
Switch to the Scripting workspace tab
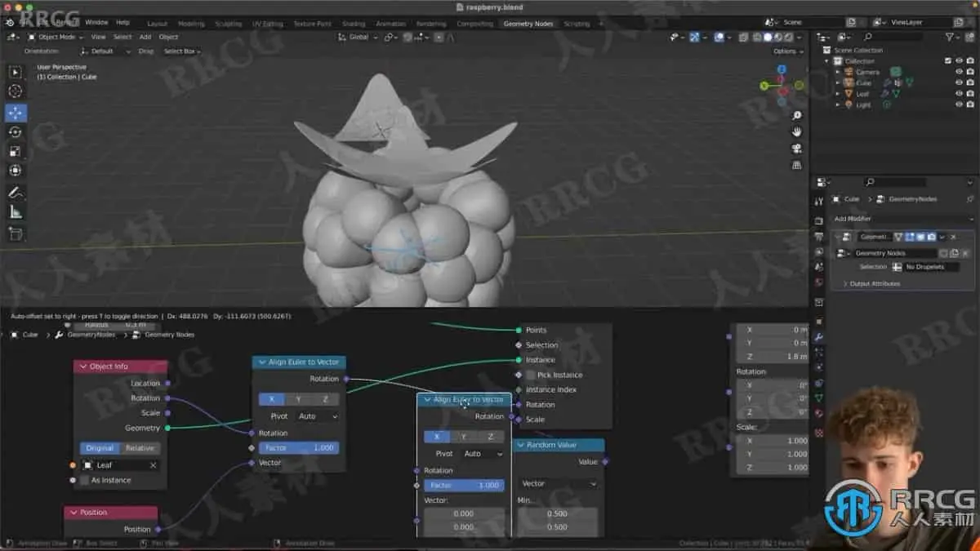[x=577, y=24]
